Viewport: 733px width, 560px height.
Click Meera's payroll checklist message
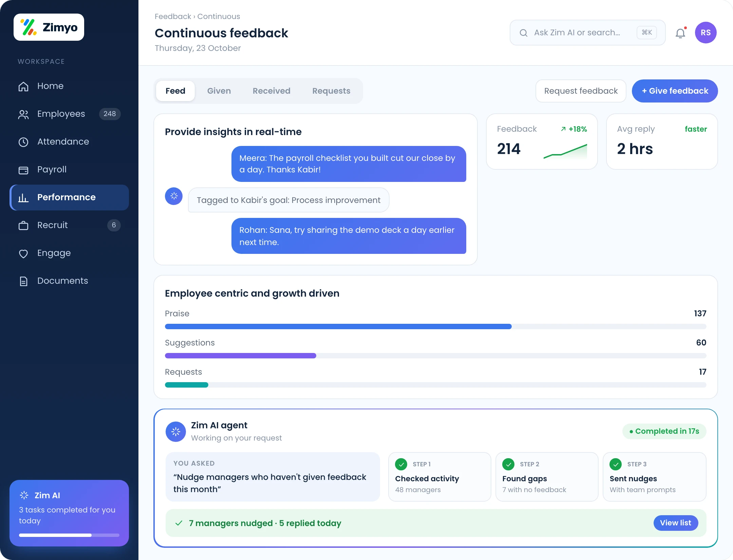click(x=349, y=164)
